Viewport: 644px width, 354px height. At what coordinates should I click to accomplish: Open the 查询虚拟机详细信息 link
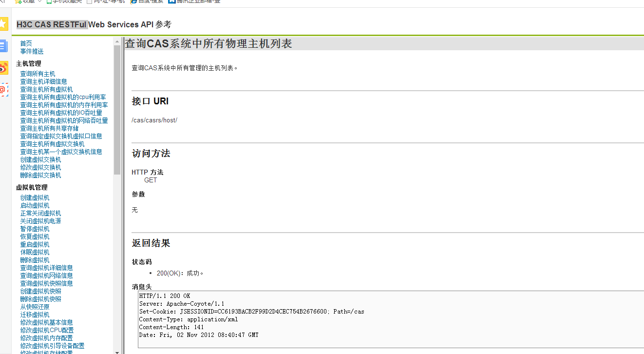click(46, 268)
